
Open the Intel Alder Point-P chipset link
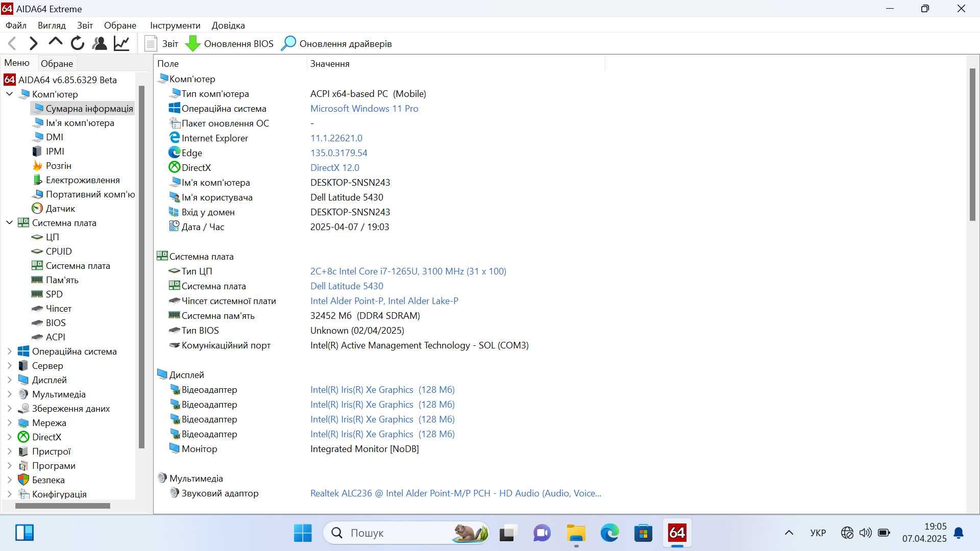(384, 300)
